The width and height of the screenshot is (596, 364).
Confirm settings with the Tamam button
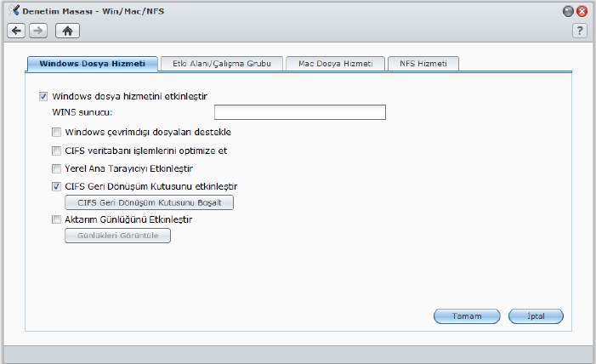(x=467, y=316)
